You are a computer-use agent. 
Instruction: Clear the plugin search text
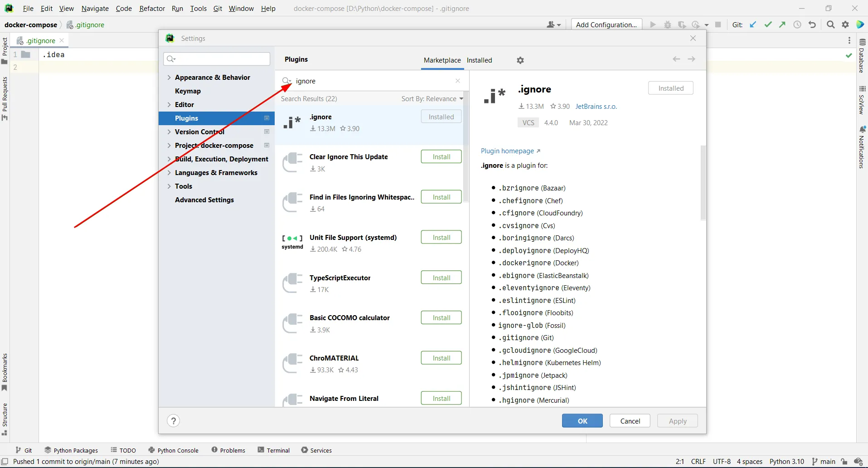tap(458, 81)
